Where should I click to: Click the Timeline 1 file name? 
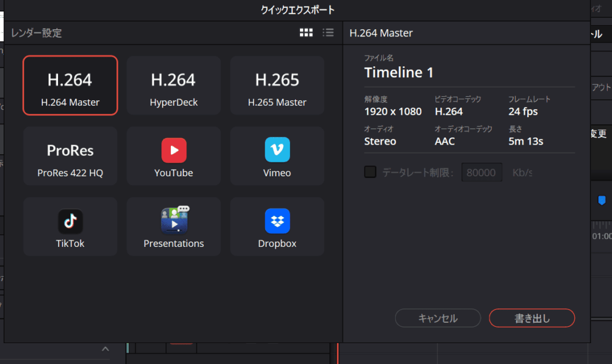click(399, 73)
